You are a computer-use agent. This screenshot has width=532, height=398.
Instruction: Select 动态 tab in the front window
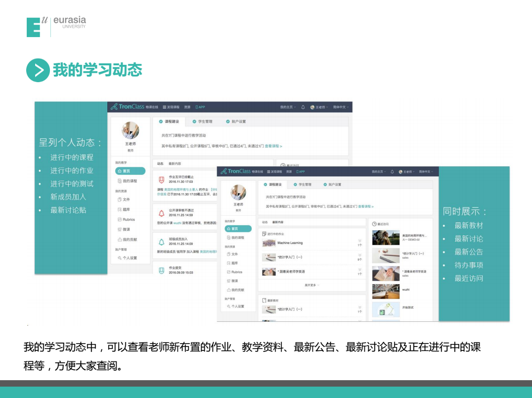[265, 222]
